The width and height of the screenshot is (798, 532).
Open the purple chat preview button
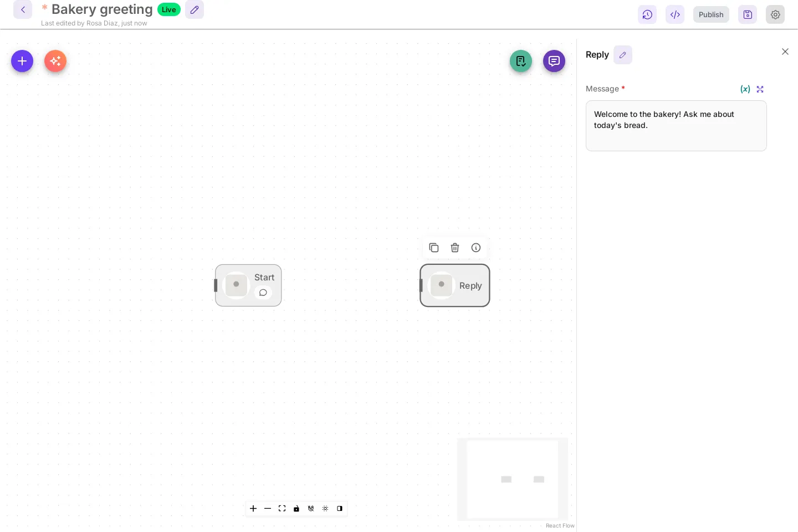[x=554, y=61]
